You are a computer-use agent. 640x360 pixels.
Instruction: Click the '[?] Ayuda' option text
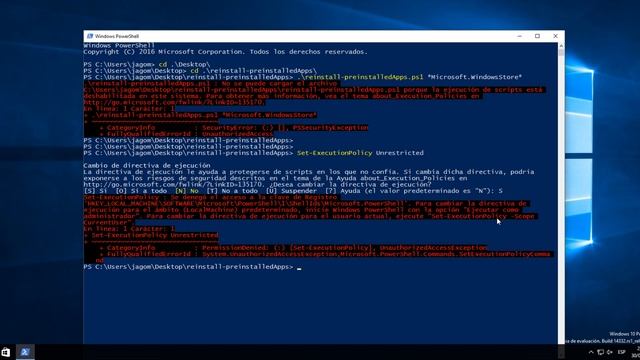[342, 191]
